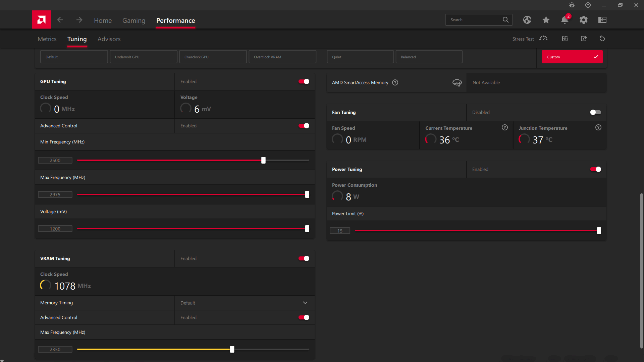Open notifications bell icon
This screenshot has width=644, height=362.
click(x=565, y=20)
